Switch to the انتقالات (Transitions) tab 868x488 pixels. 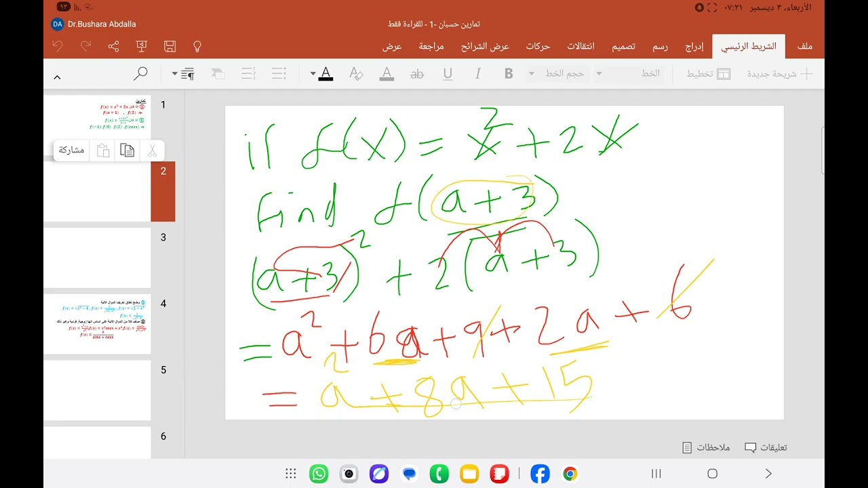[580, 46]
